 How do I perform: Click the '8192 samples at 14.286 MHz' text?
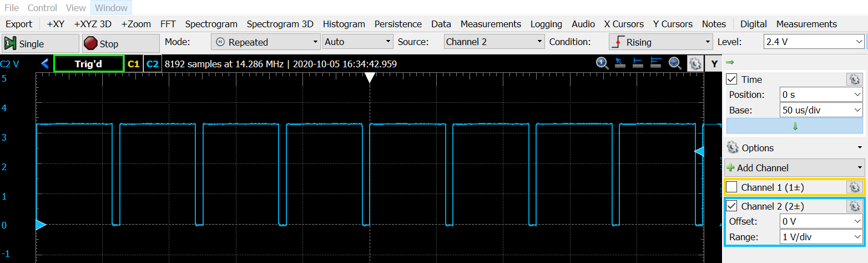pos(224,64)
